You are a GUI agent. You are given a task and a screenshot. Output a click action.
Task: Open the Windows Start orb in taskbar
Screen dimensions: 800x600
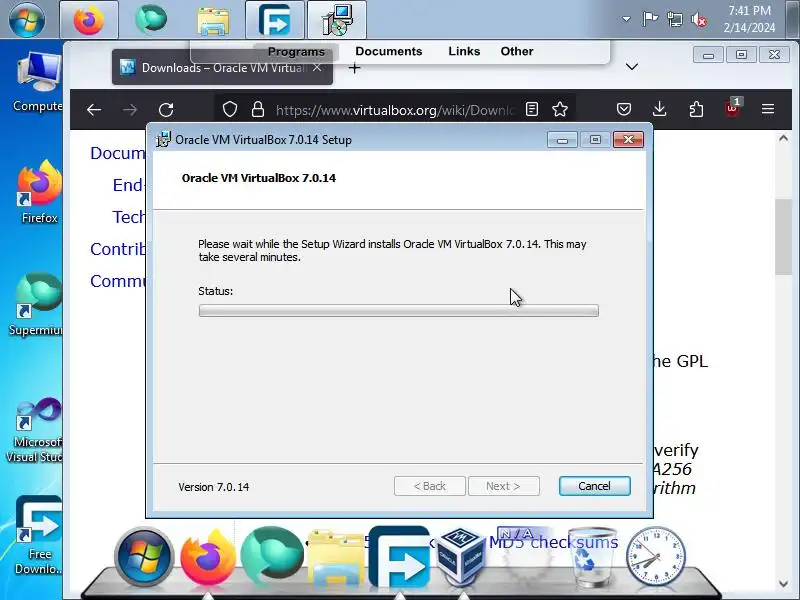27,19
